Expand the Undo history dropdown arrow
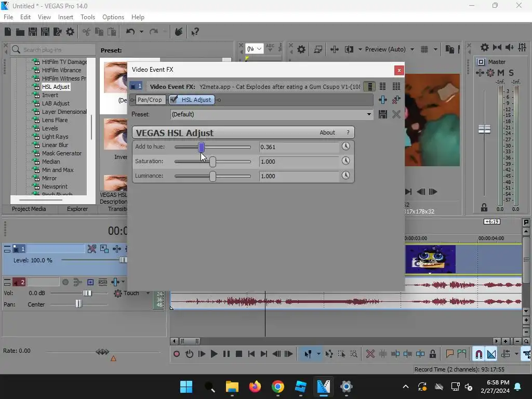532x399 pixels. click(x=141, y=32)
